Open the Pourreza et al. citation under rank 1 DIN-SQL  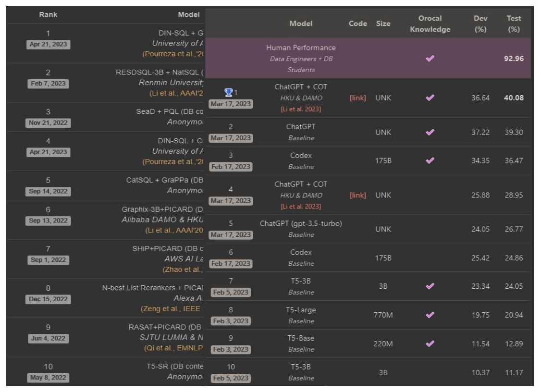(x=173, y=54)
